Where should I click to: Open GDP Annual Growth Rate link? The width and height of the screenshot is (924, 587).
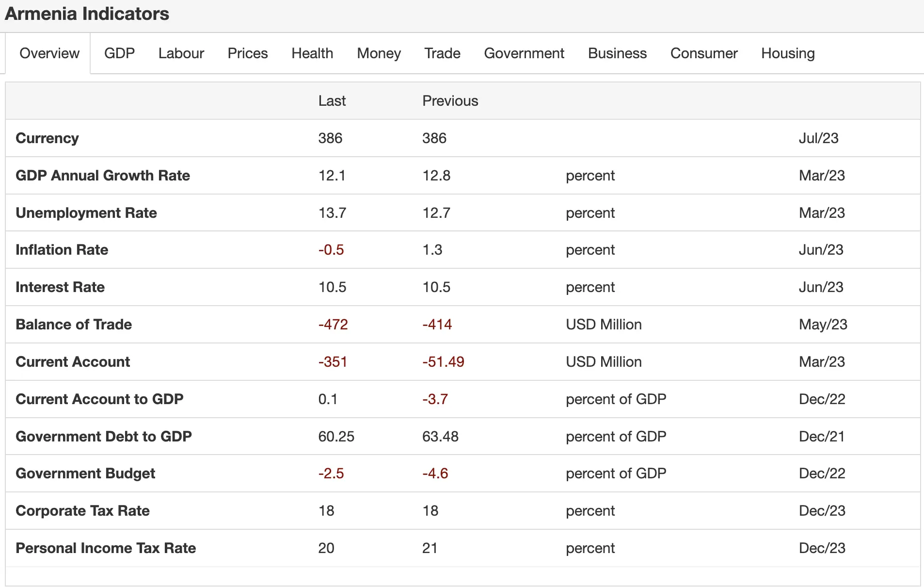pyautogui.click(x=103, y=176)
